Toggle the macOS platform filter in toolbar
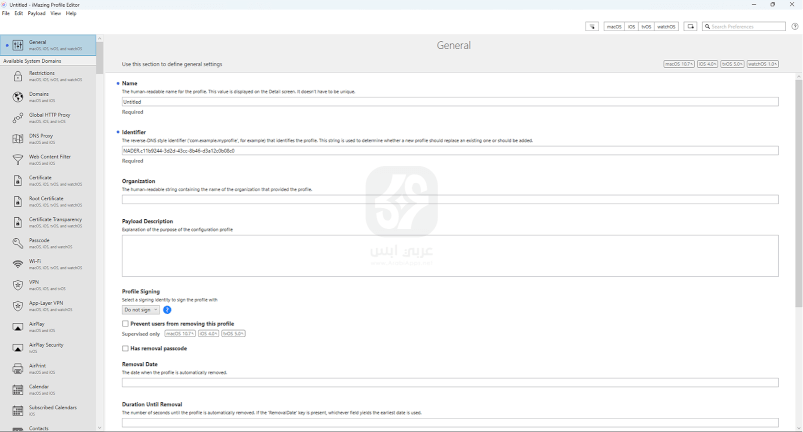The image size is (803, 432). (x=614, y=27)
